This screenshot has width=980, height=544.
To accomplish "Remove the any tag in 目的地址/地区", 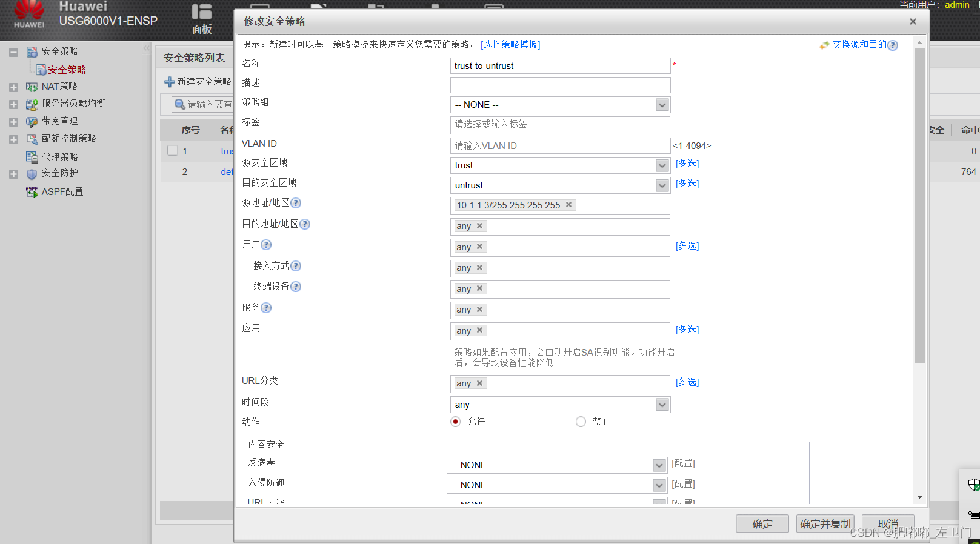I will [x=479, y=225].
